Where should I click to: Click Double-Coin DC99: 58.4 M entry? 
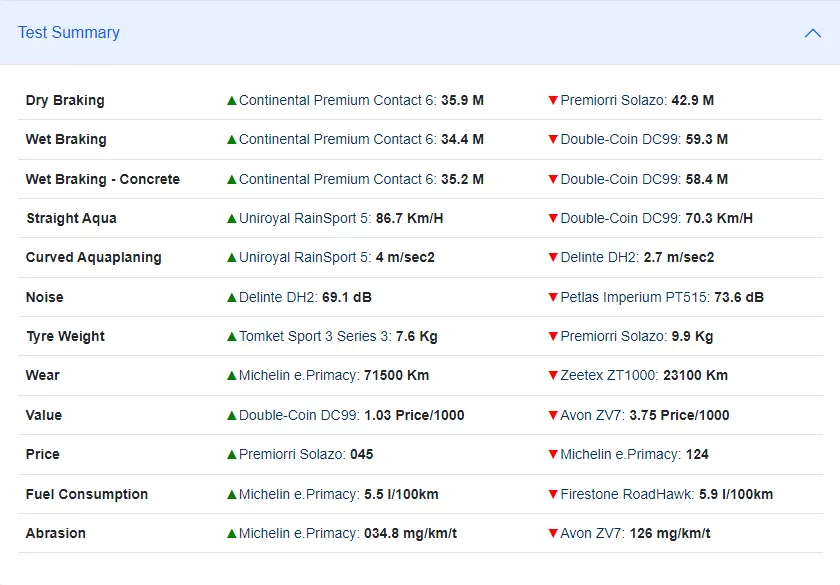tap(644, 179)
